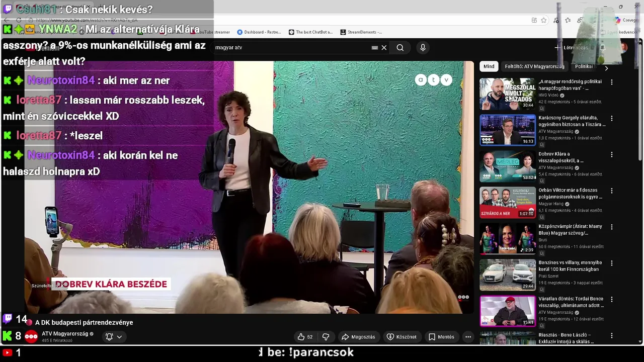644x362 pixels.
Task: Start voice search with microphone icon
Action: [423, 47]
